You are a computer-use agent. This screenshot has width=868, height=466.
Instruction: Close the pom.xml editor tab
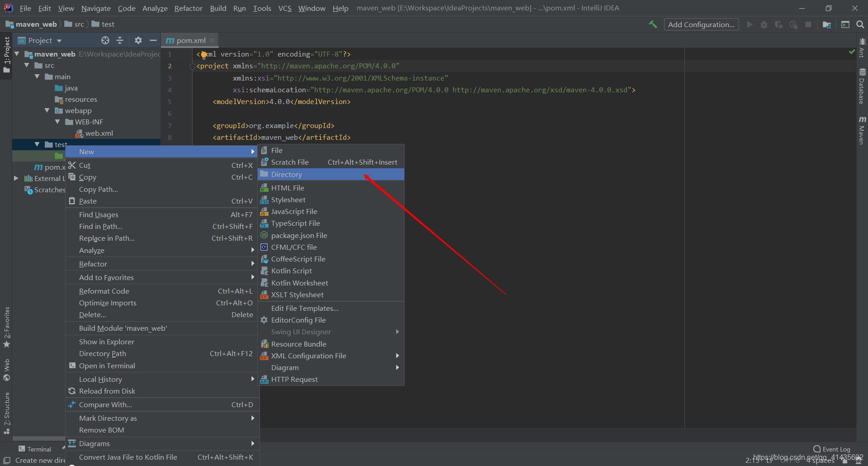point(212,40)
